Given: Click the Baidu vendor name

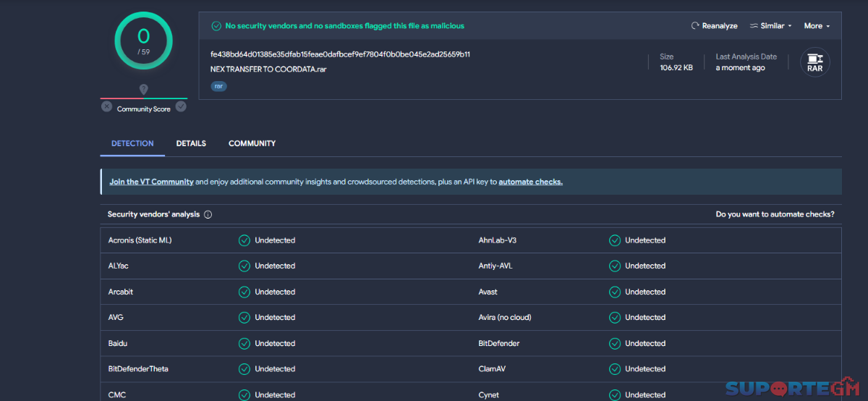Looking at the screenshot, I should [x=118, y=343].
